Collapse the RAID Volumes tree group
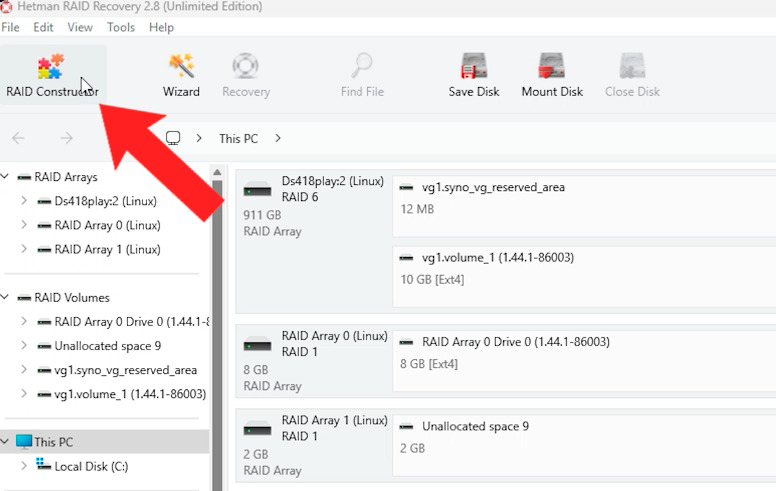The image size is (776, 491). pyautogui.click(x=5, y=297)
